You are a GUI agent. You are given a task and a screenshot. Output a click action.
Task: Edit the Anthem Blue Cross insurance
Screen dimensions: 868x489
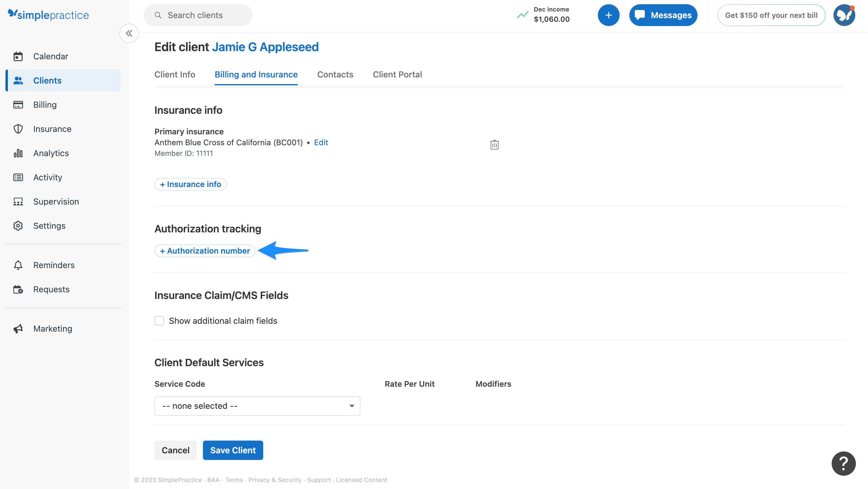coord(320,142)
